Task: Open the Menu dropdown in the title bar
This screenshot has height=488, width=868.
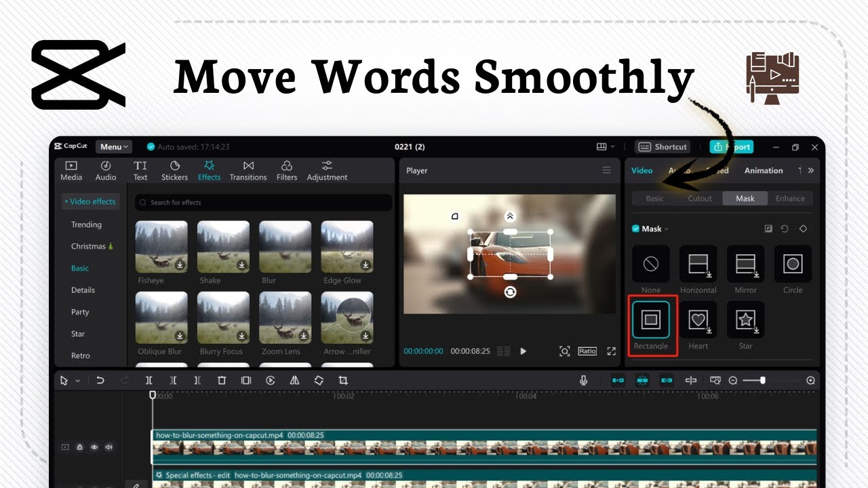Action: 113,146
